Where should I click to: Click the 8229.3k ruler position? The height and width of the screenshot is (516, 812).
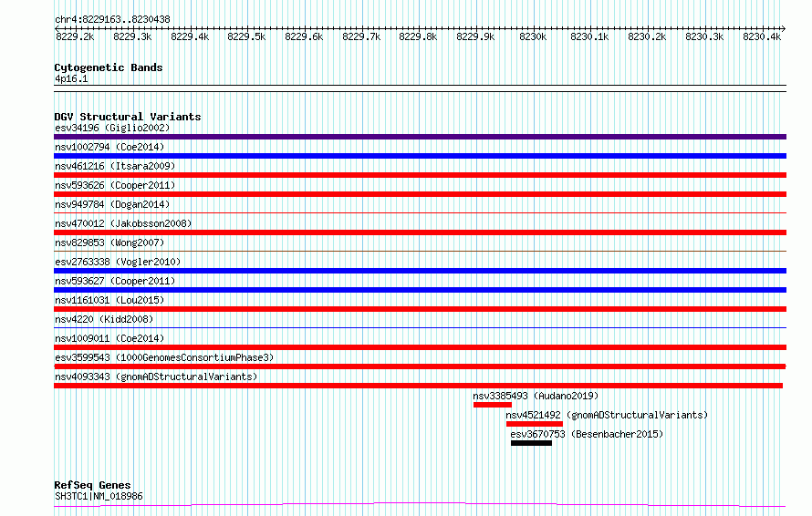point(132,36)
